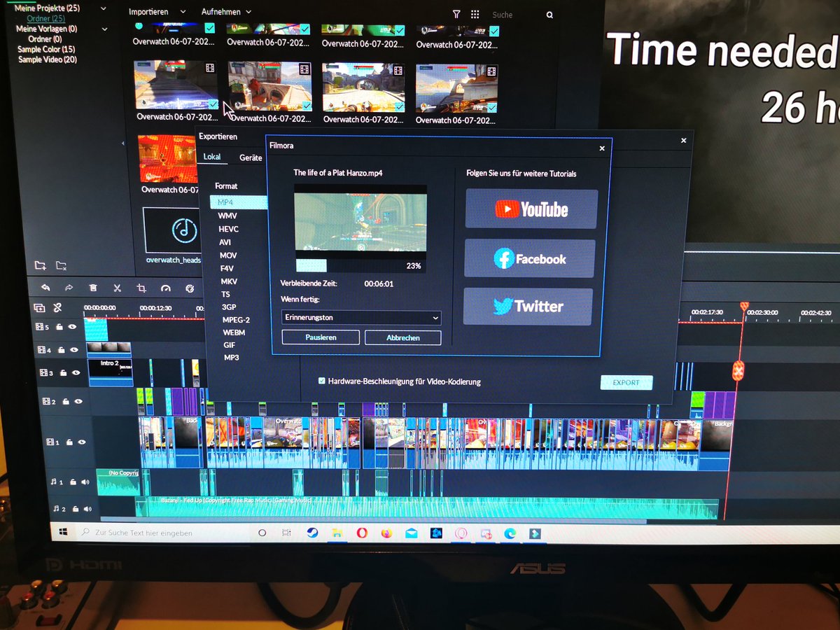The width and height of the screenshot is (840, 630).
Task: Mute audio track 2 speaker icon
Action: tap(87, 509)
